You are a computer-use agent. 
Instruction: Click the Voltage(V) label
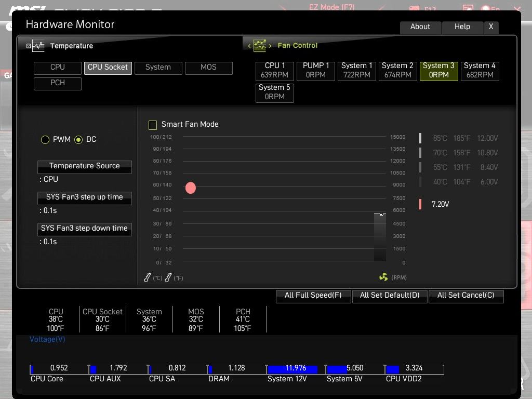tap(47, 339)
